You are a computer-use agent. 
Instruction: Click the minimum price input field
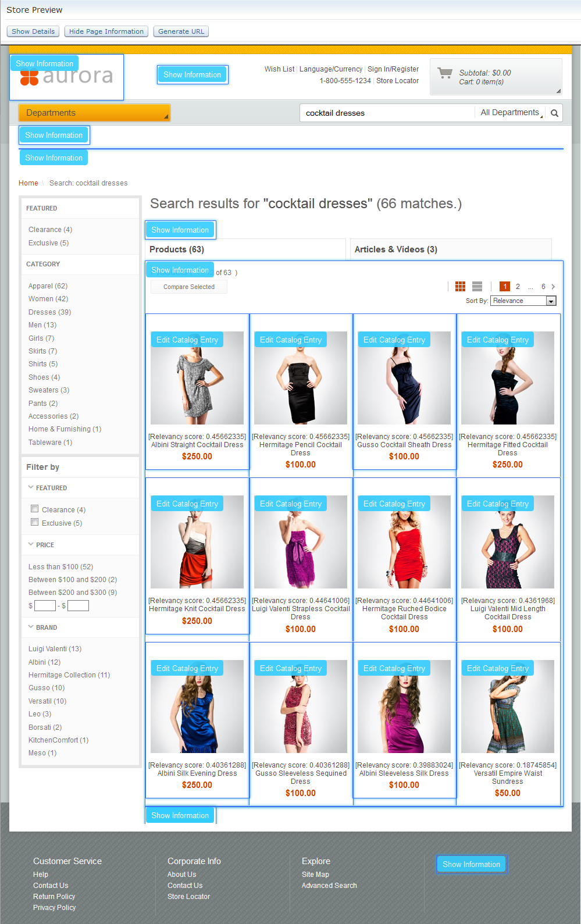(x=45, y=606)
